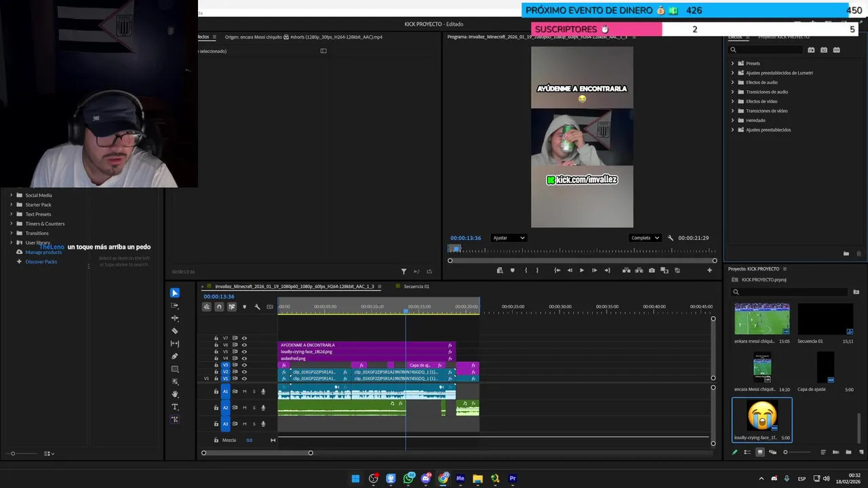Select the Selection arrow tool
Image resolution: width=868 pixels, height=488 pixels.
[175, 293]
